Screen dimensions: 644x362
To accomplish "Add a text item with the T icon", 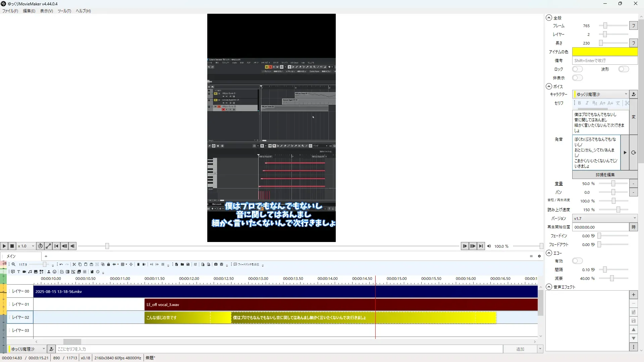I will click(18, 272).
